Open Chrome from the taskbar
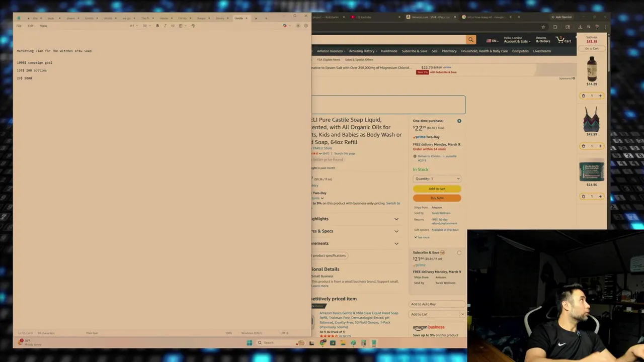This screenshot has height=362, width=644. [x=323, y=343]
